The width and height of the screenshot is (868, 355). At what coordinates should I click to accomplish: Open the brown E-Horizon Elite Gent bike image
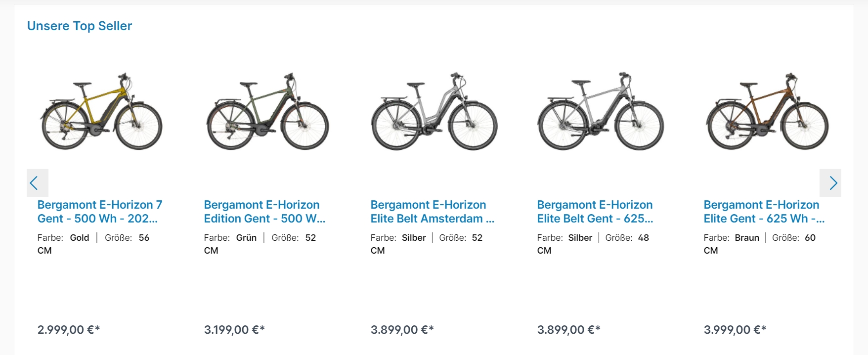click(767, 112)
